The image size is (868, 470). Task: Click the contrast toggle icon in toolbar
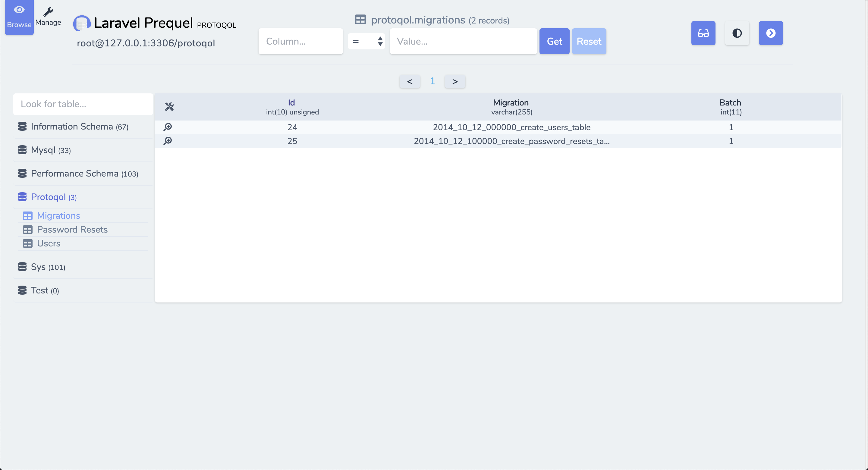[737, 33]
